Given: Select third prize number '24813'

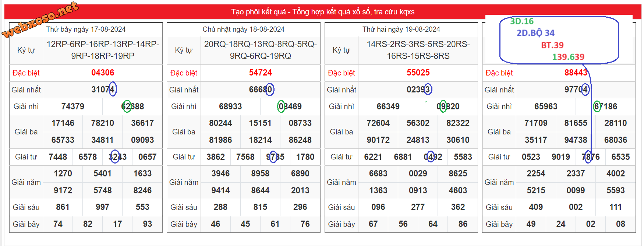Looking at the screenshot, I should pyautogui.click(x=418, y=140).
